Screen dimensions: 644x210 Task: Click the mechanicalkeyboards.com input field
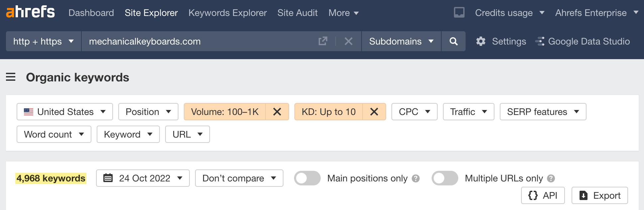tap(199, 41)
